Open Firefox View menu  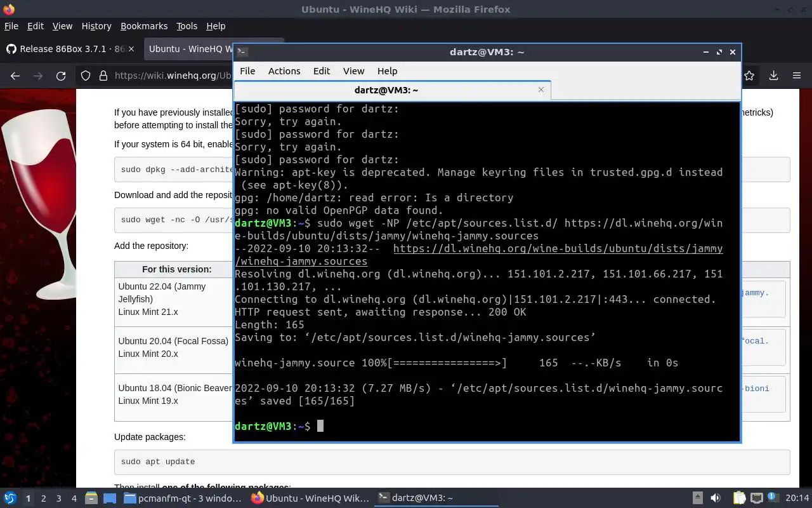point(62,26)
